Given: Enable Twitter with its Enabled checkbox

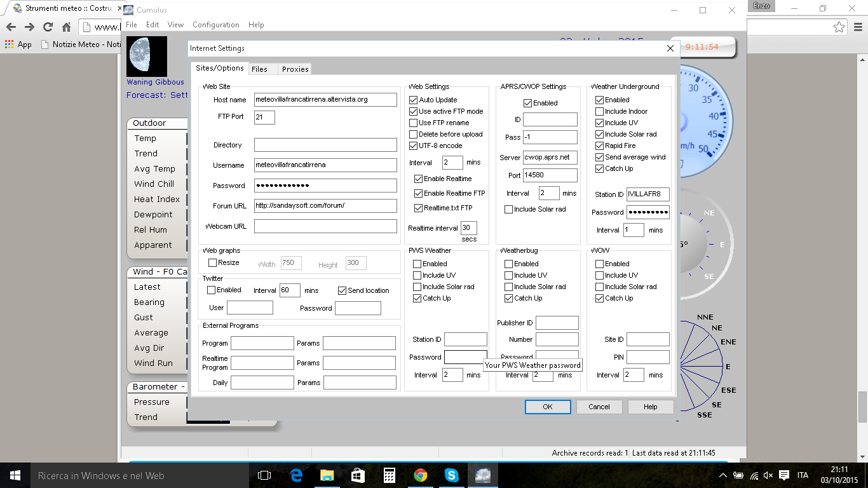Looking at the screenshot, I should [212, 290].
